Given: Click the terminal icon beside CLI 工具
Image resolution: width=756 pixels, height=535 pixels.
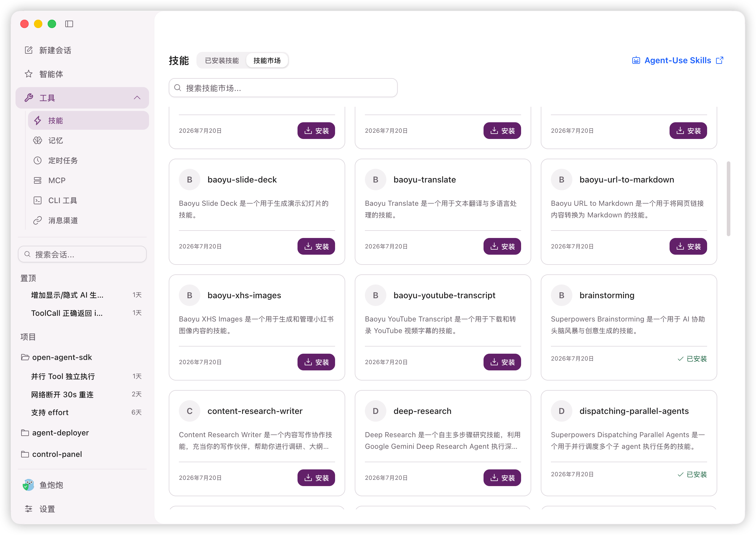Looking at the screenshot, I should pyautogui.click(x=38, y=200).
